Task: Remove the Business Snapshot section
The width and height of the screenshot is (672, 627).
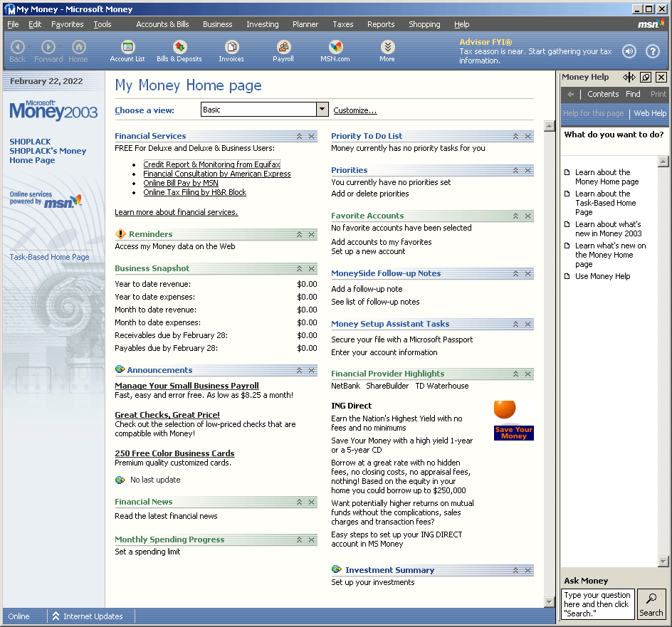Action: pyautogui.click(x=312, y=269)
